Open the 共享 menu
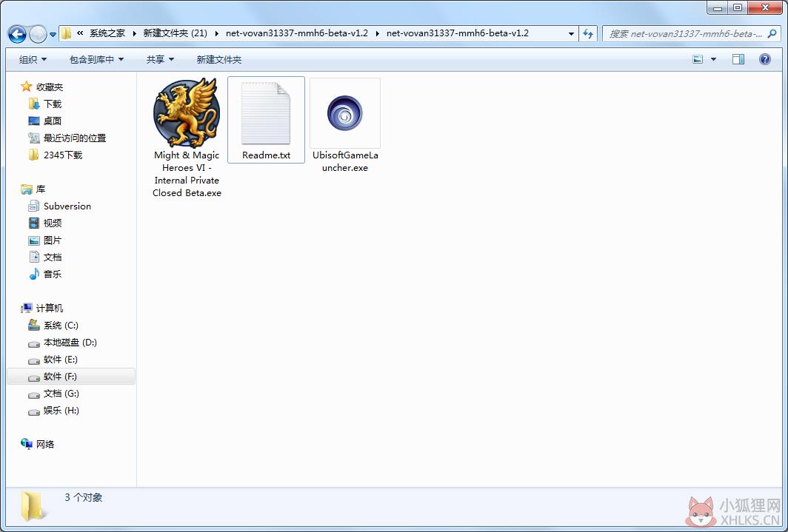788x532 pixels. (x=160, y=60)
